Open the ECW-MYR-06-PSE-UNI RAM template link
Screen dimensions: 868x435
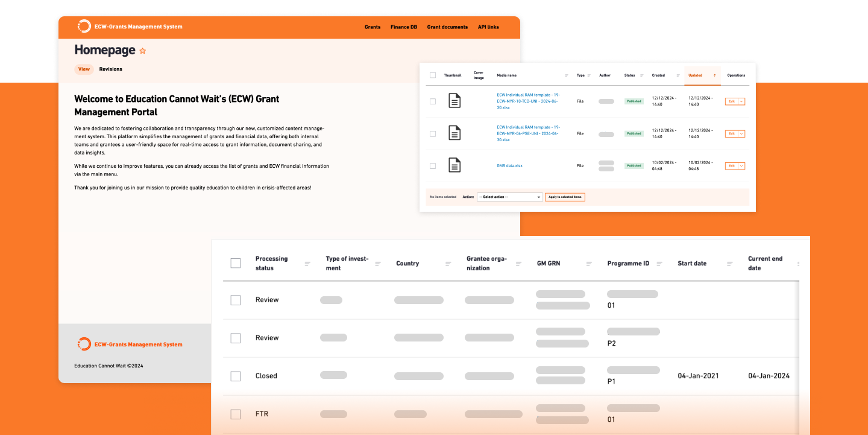click(x=529, y=133)
